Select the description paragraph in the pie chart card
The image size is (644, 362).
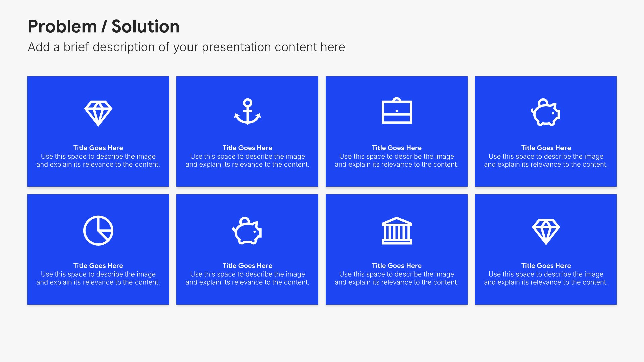tap(98, 278)
